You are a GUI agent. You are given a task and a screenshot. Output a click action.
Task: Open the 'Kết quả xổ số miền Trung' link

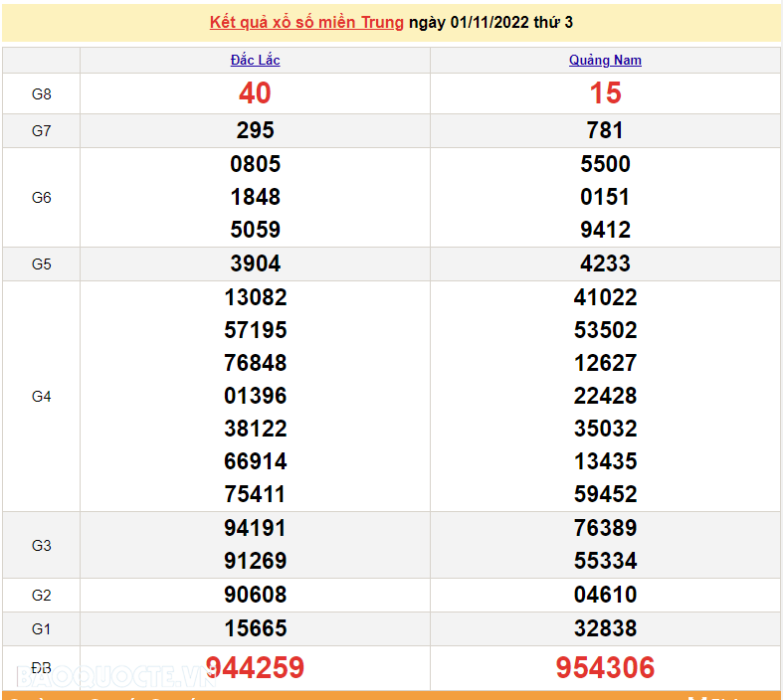[x=306, y=22]
